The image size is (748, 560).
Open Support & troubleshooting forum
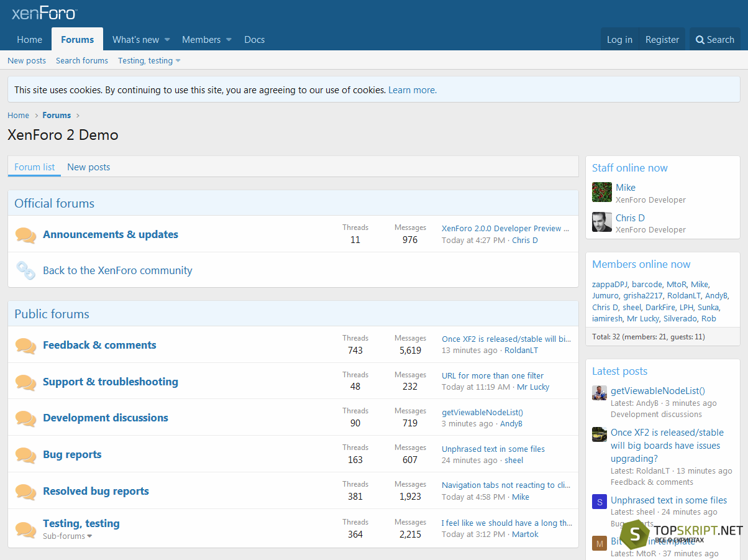[x=111, y=382]
